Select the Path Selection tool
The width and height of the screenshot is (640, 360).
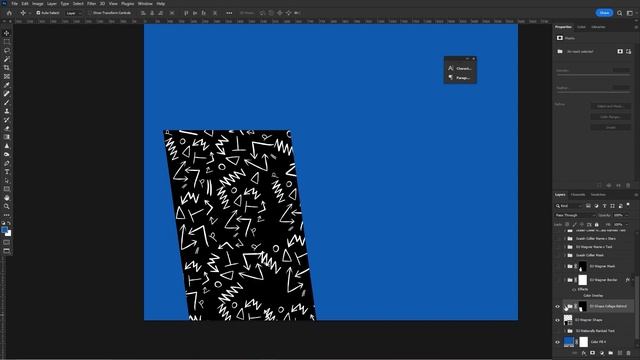[7, 180]
